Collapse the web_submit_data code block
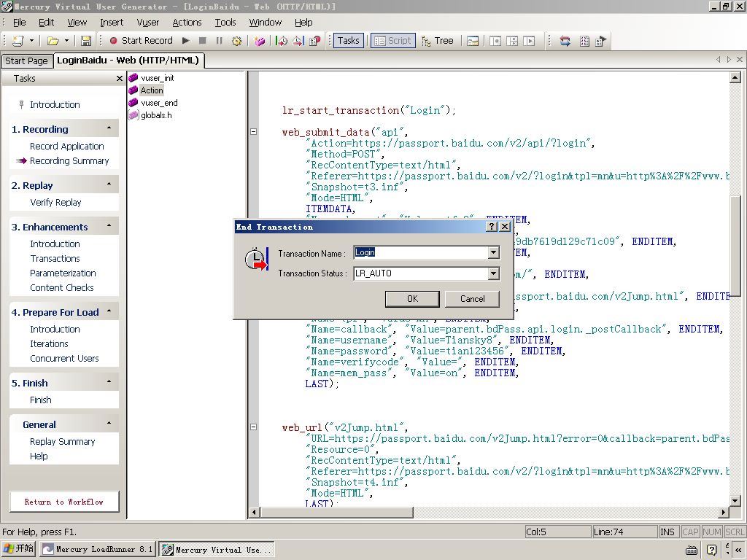This screenshot has height=560, width=747. 253,132
